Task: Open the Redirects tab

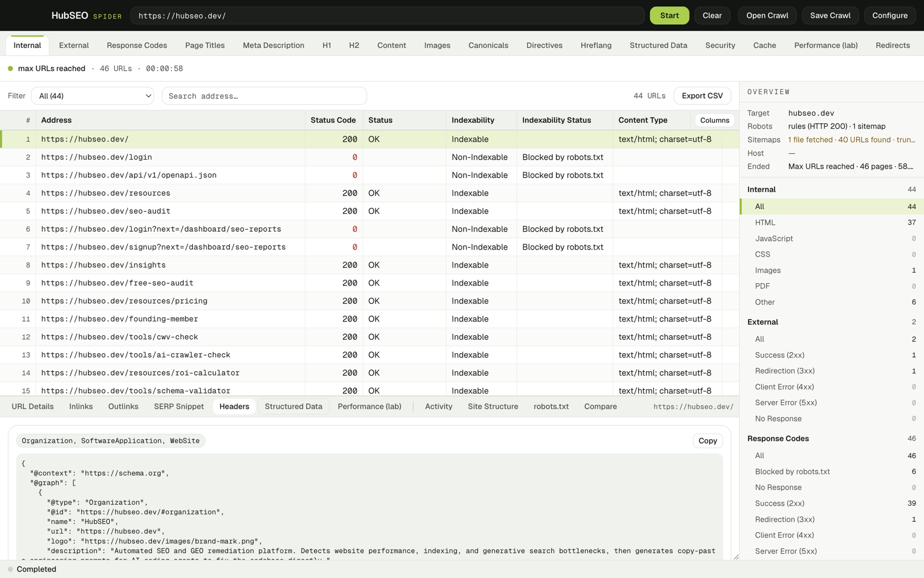Action: point(892,45)
